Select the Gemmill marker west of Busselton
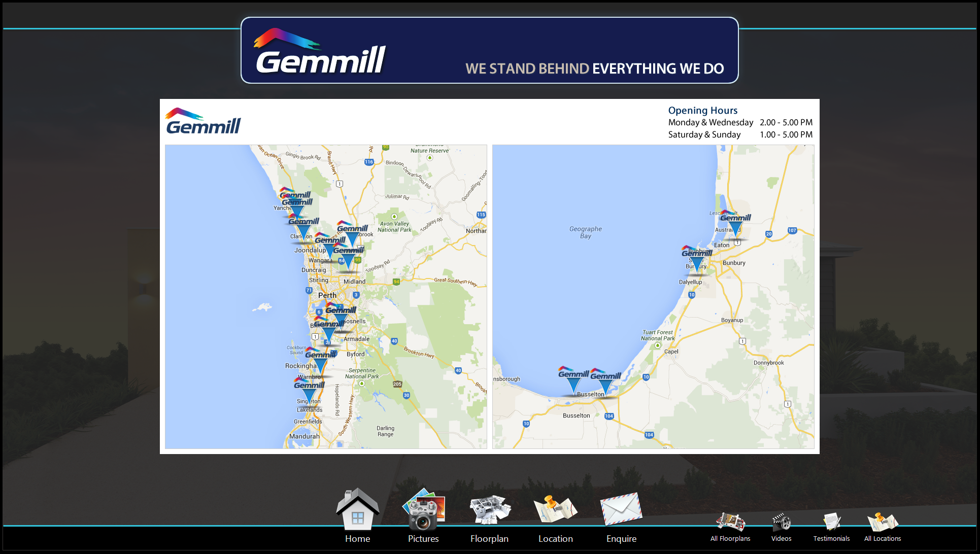This screenshot has height=554, width=980. [x=573, y=382]
